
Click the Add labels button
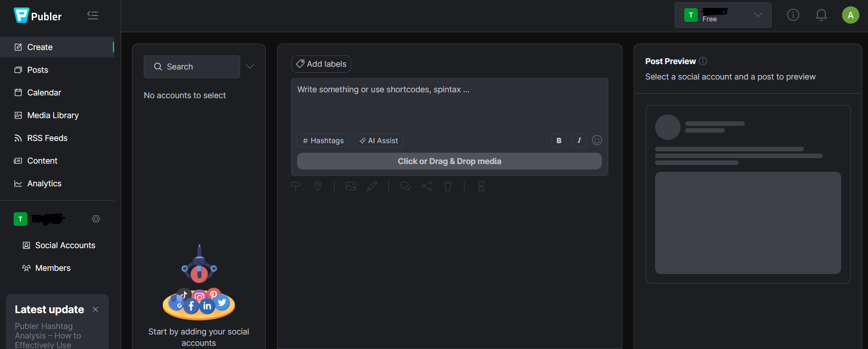tap(321, 64)
